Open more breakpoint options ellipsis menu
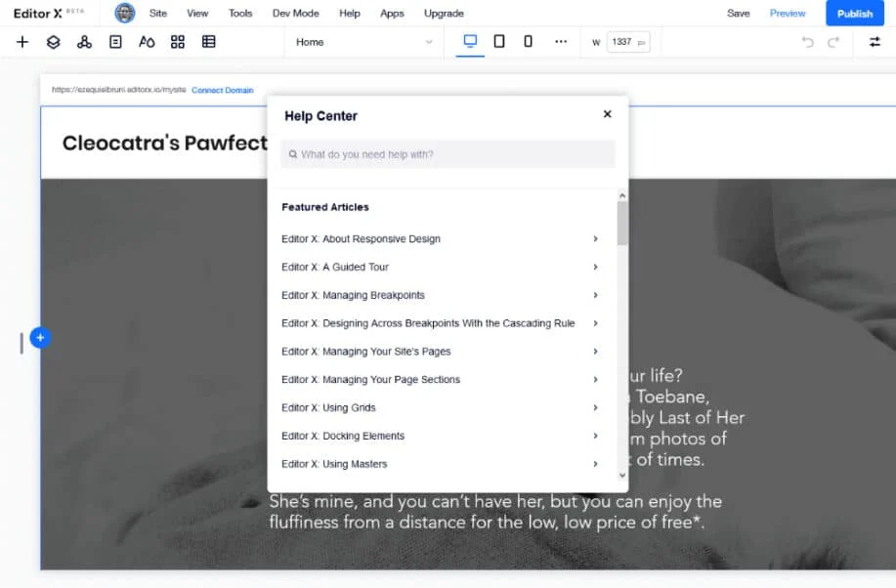The image size is (896, 588). (561, 42)
